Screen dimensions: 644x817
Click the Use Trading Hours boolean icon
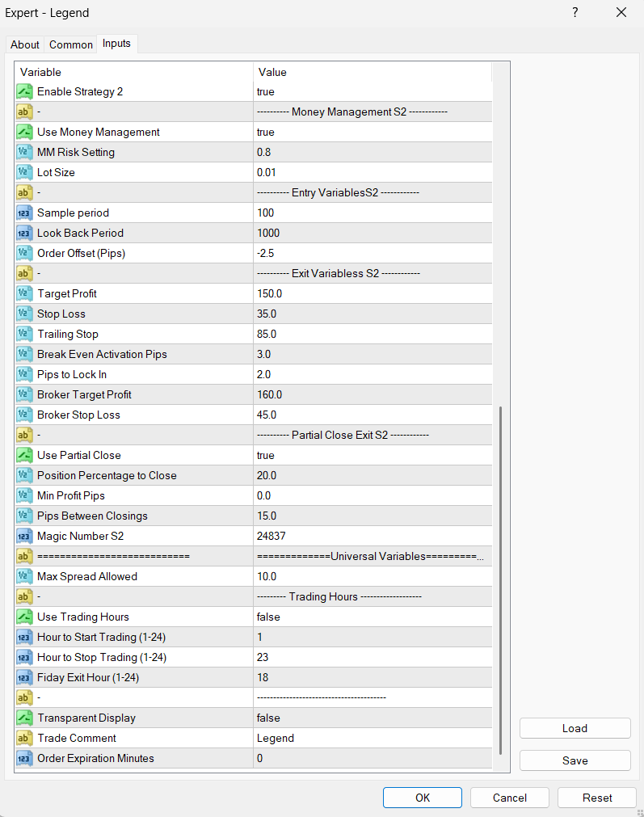click(x=24, y=617)
